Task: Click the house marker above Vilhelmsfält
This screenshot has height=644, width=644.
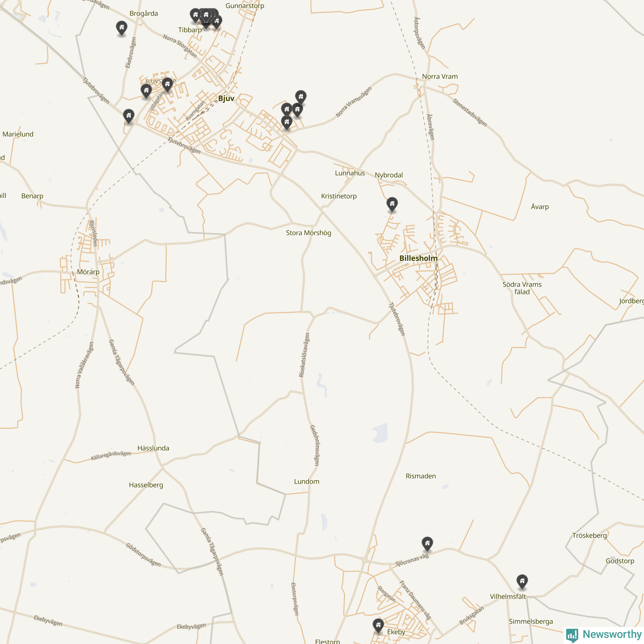Action: coord(522,582)
